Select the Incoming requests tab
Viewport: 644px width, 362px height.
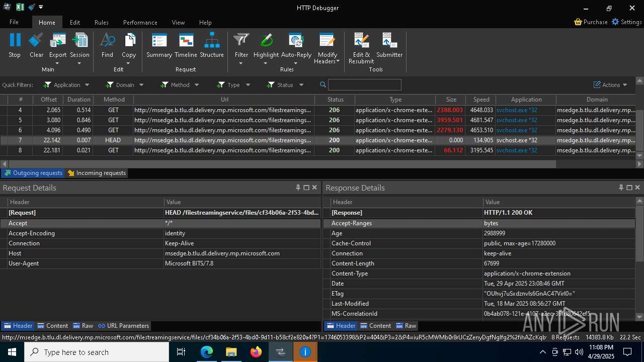[97, 173]
